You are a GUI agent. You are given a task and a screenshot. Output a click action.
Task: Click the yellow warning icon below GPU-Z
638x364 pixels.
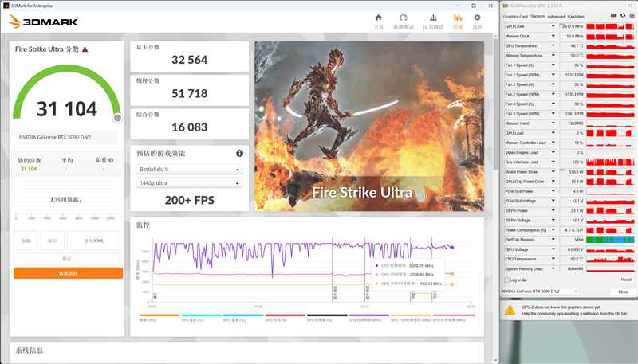(x=510, y=311)
